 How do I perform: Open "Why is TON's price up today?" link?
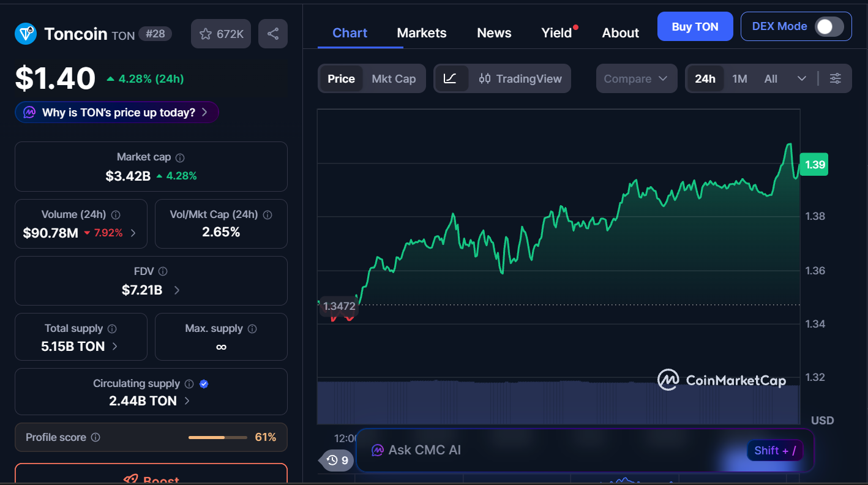116,112
